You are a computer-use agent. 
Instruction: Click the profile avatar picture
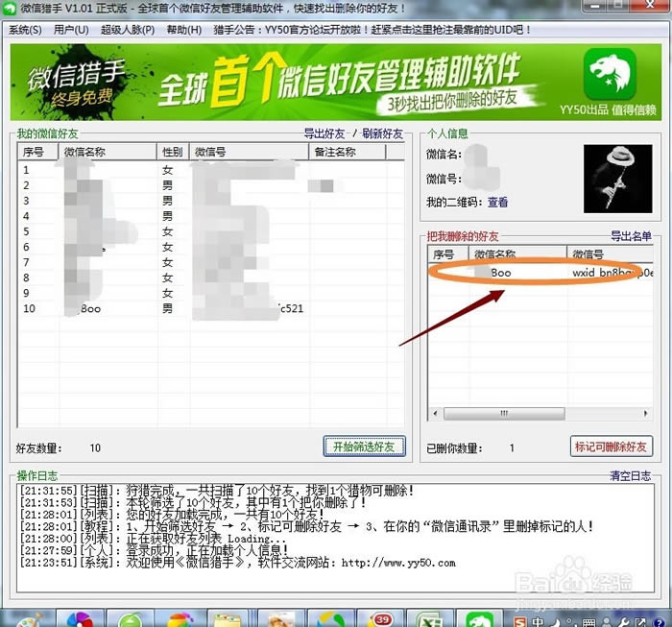pos(617,179)
